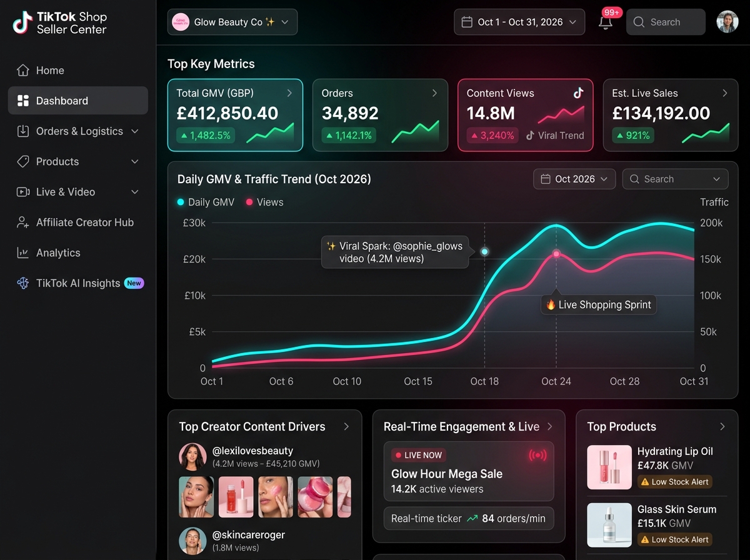The width and height of the screenshot is (750, 560).
Task: Open Top Creator Content Drivers arrow
Action: point(346,426)
